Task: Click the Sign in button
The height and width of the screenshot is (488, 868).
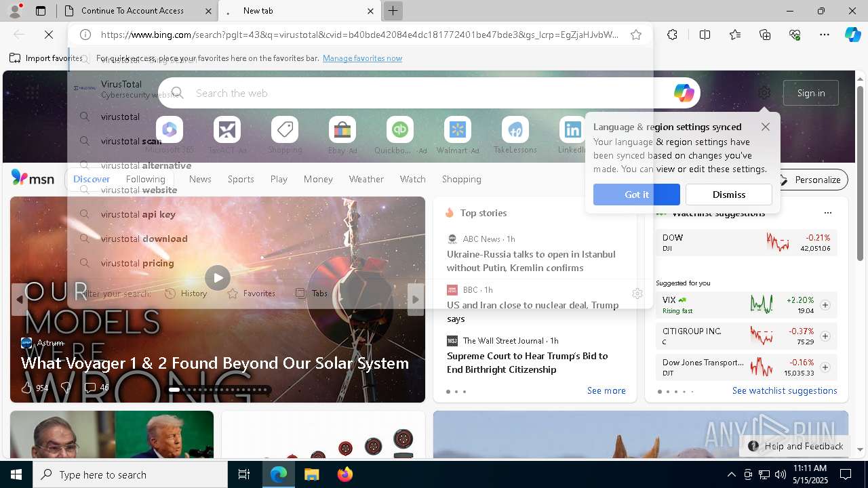Action: point(811,93)
